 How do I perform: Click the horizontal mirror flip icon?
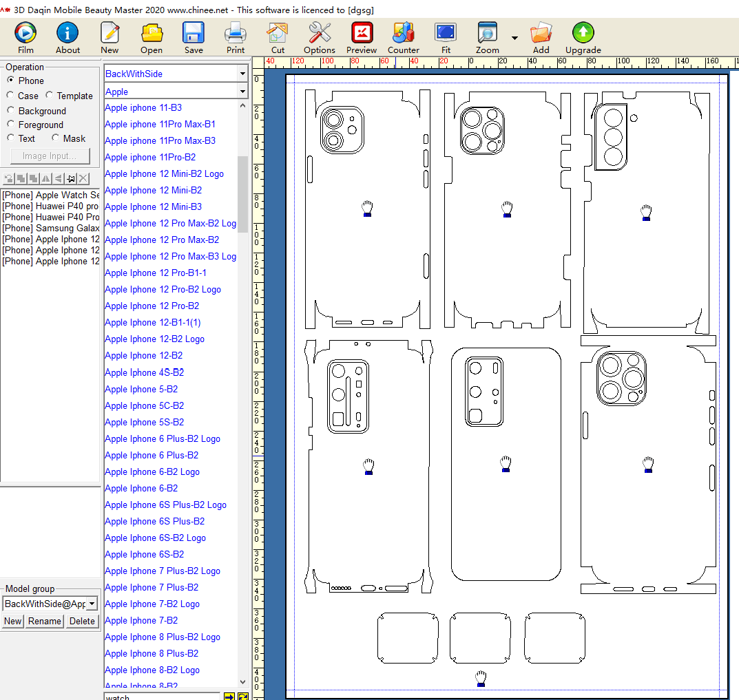click(x=45, y=178)
